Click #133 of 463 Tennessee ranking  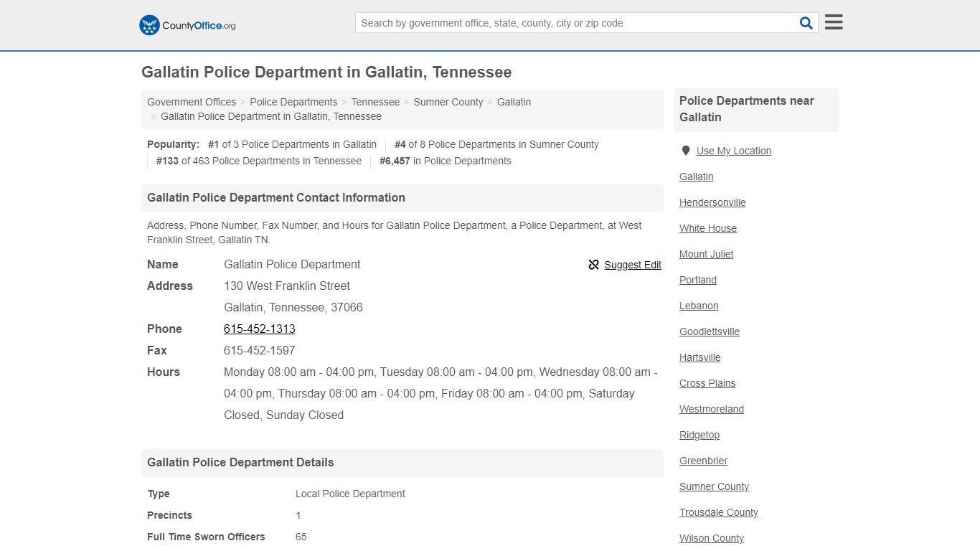point(259,161)
